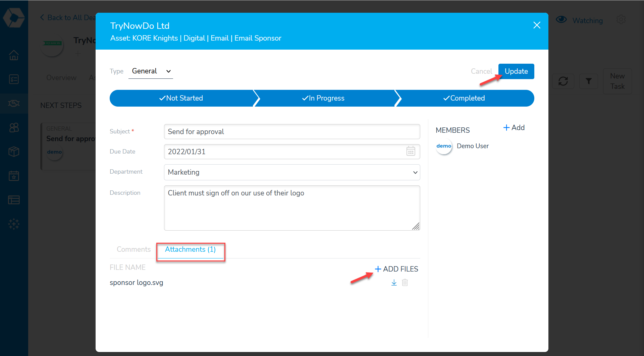Open the handshake deals icon in sidebar
The width and height of the screenshot is (644, 356).
(14, 103)
